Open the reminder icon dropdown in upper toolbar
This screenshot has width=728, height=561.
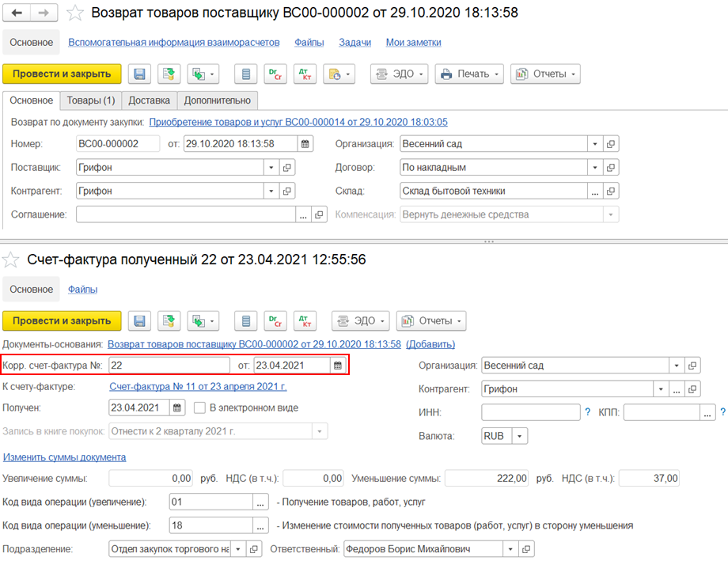pos(339,74)
